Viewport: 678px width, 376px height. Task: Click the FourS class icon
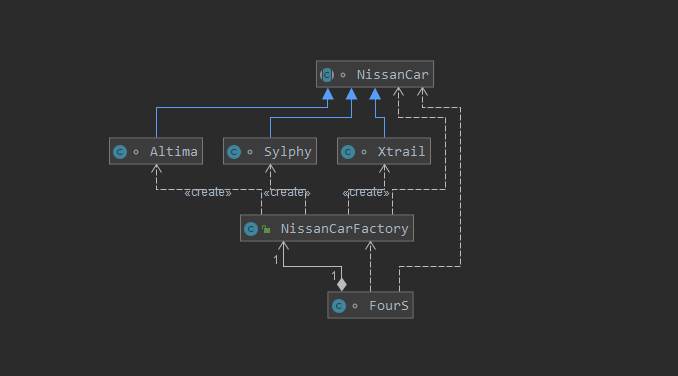[339, 306]
